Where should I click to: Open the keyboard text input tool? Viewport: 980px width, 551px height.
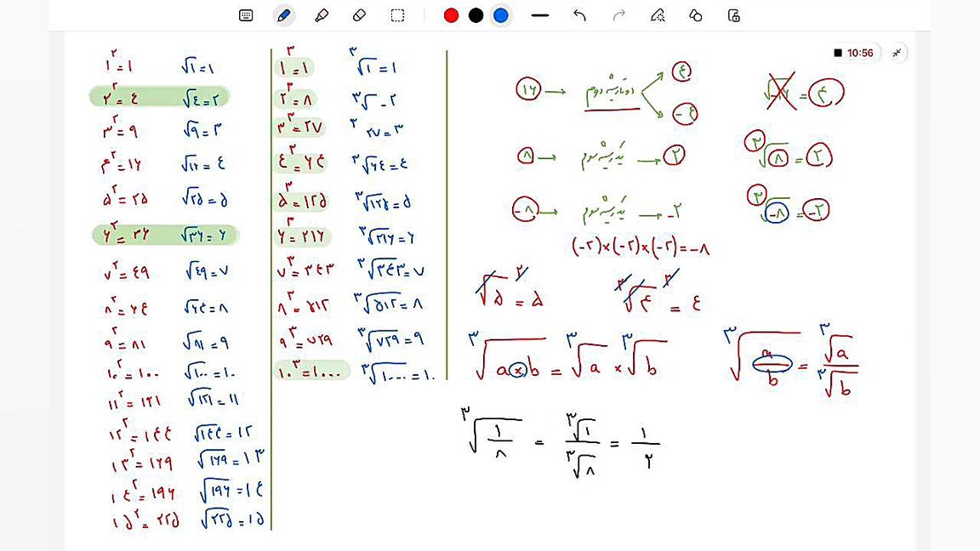(246, 15)
